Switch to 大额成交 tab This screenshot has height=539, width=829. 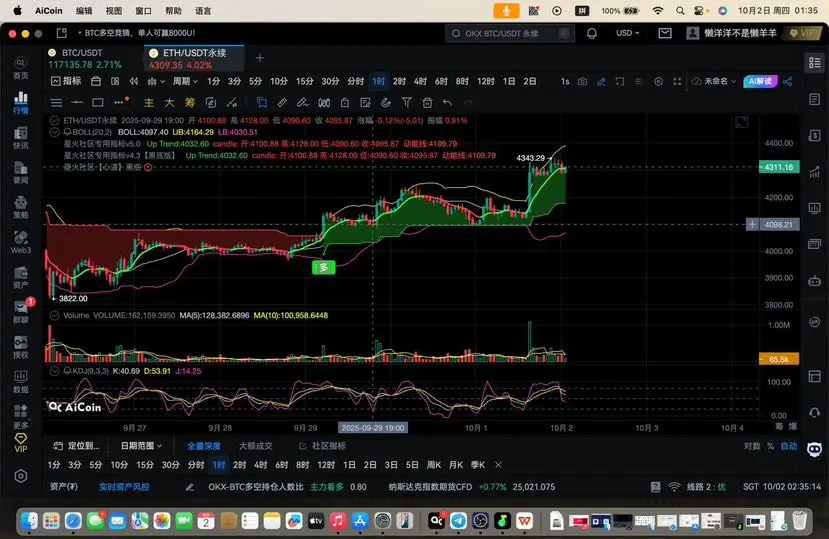pos(255,446)
